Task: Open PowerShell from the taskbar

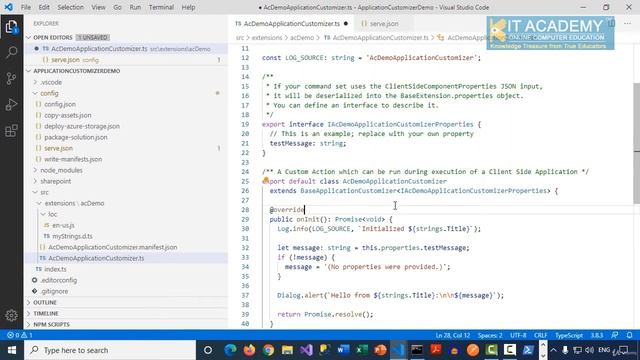Action: 528,350
